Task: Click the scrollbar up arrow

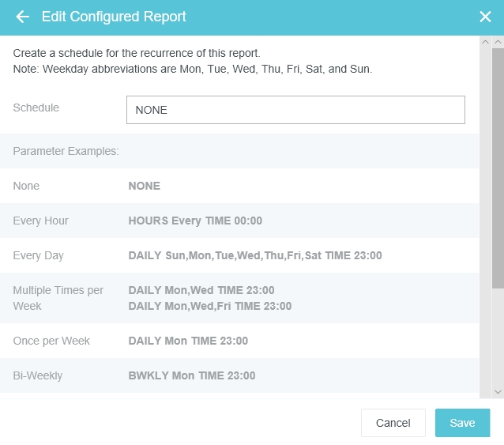Action: [x=498, y=42]
